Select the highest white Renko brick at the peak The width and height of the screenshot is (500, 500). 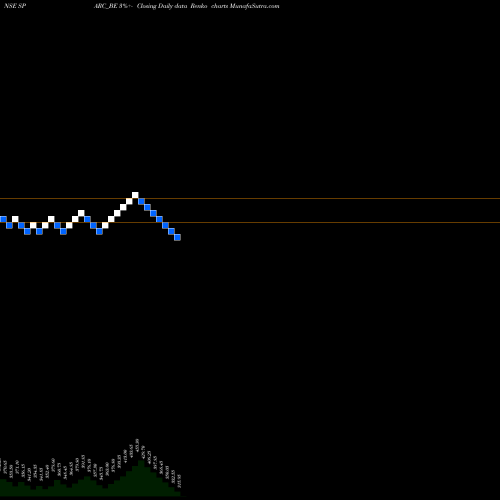click(135, 195)
